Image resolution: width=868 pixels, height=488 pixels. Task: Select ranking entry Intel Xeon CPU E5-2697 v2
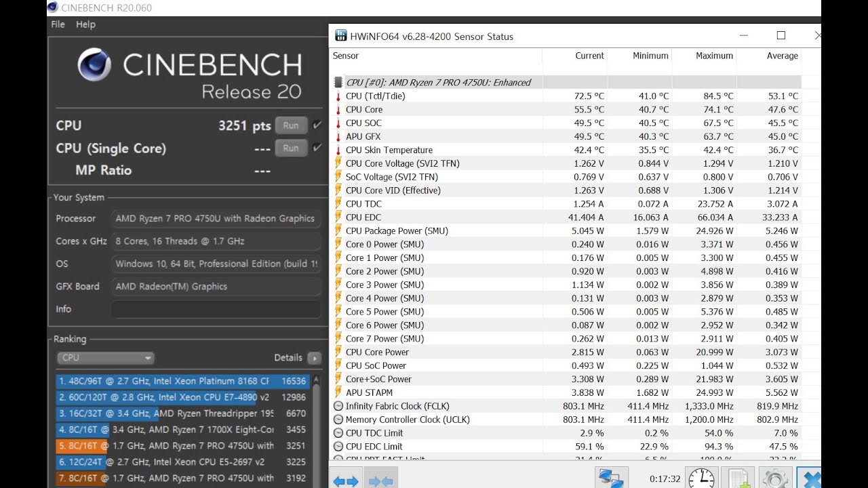[x=182, y=462]
